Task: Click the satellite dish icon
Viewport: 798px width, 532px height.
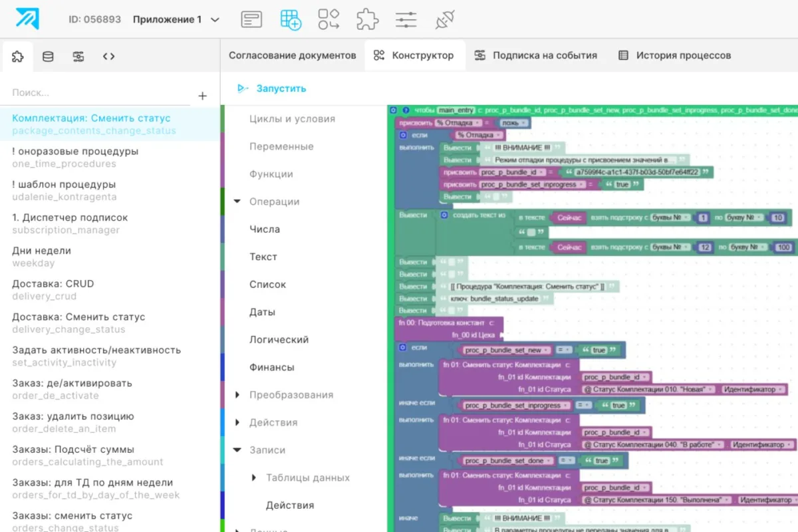Action: (x=444, y=19)
